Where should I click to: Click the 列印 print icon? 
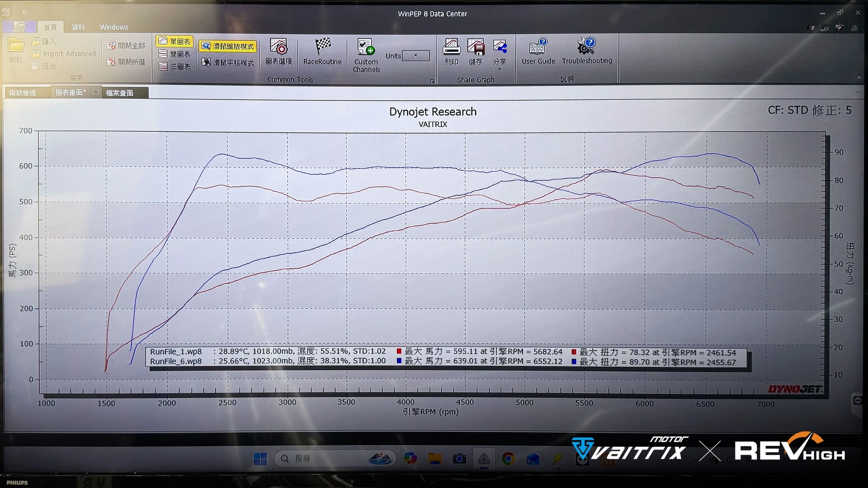pyautogui.click(x=451, y=47)
